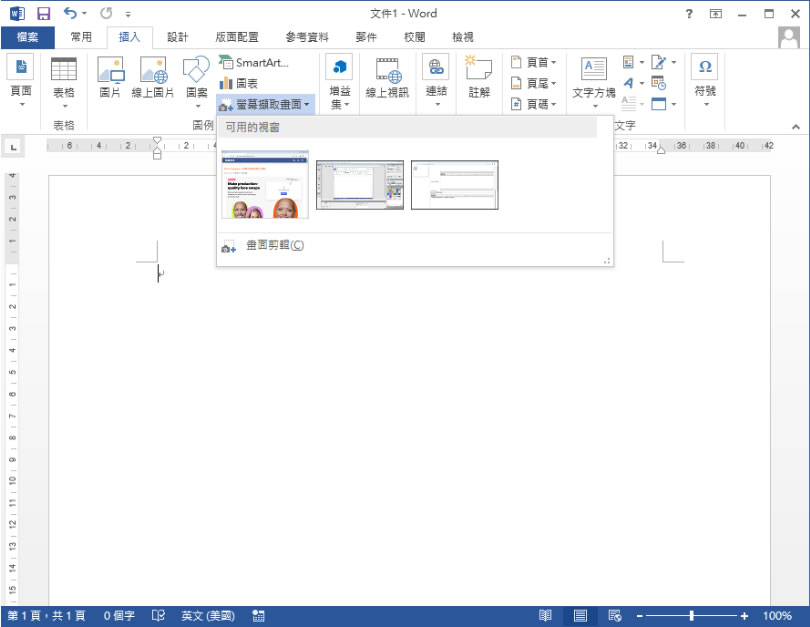Viewport: 810px width, 627px height.
Task: Click the object insert icon
Action: coord(659,104)
